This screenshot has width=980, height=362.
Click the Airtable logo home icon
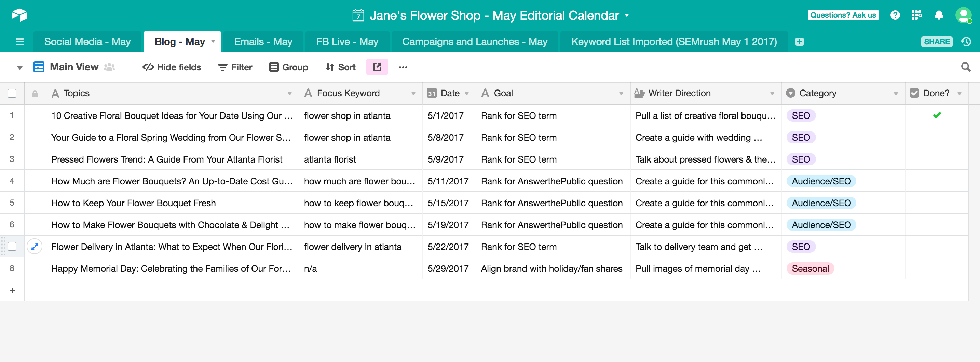click(x=19, y=15)
